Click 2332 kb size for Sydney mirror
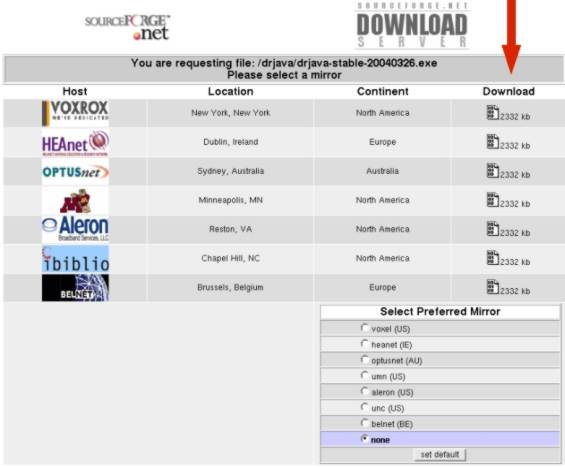The height and width of the screenshot is (467, 565). 515,174
